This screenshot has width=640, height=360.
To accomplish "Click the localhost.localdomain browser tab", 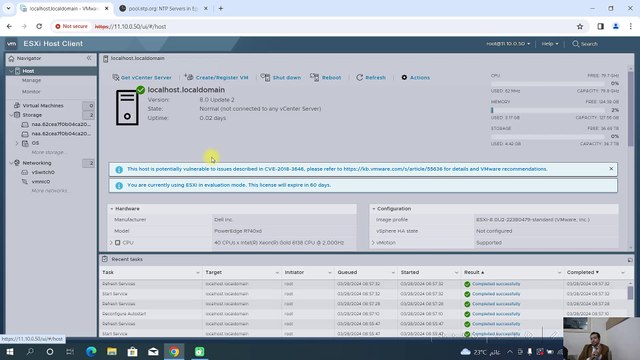I will [64, 9].
